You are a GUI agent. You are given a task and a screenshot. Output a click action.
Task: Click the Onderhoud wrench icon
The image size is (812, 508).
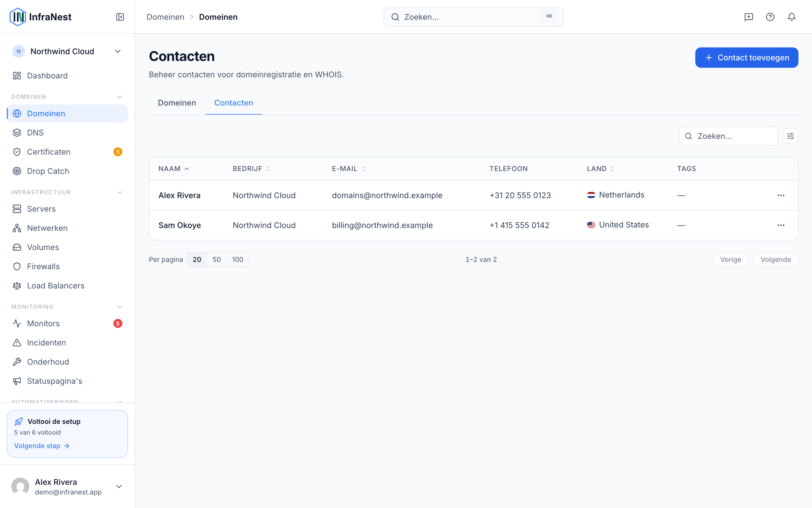click(x=17, y=362)
